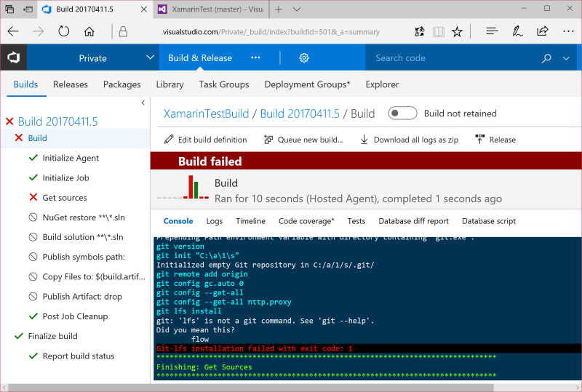Open new browser tab
582x392 pixels.
coord(279,9)
